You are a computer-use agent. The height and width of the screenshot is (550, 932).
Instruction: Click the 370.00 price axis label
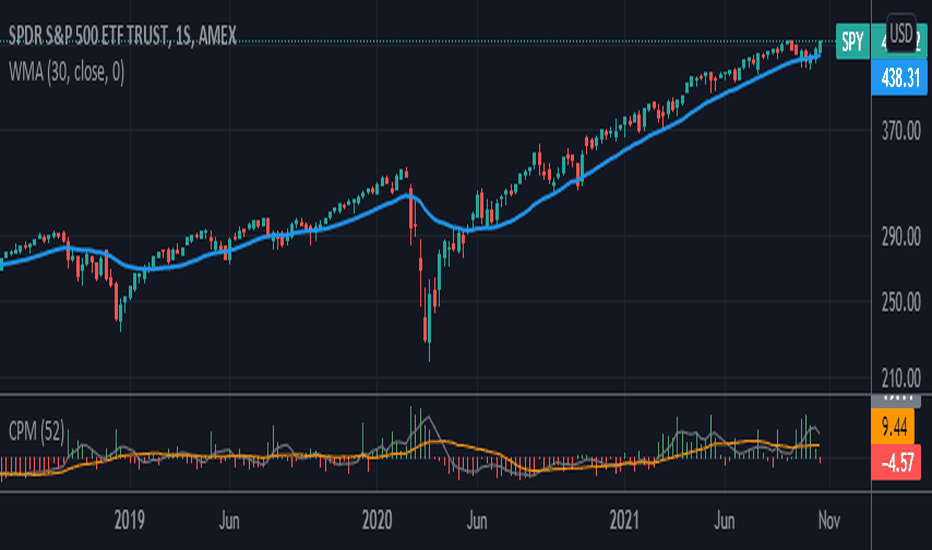[x=900, y=131]
